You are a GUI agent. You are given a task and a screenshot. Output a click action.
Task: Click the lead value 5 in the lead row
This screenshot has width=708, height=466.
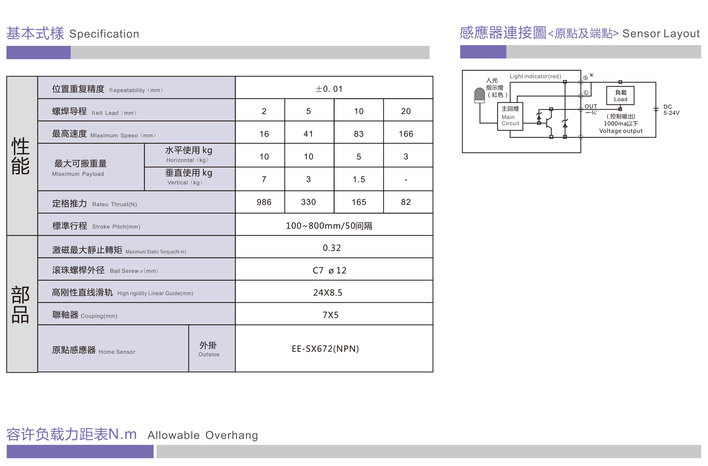[308, 111]
